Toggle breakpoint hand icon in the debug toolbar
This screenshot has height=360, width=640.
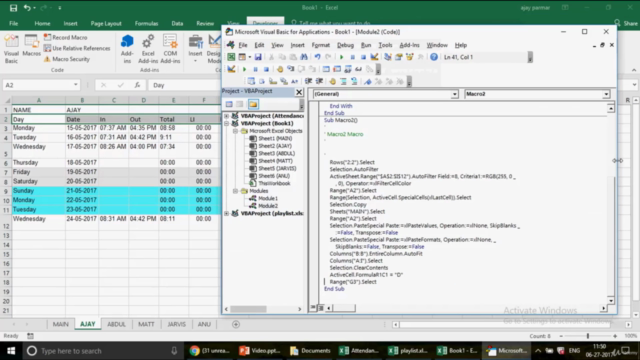pyautogui.click(x=280, y=69)
